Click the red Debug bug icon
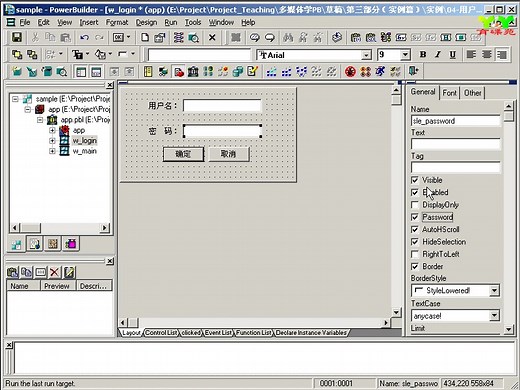This screenshot has width=520, height=390. coord(350,71)
